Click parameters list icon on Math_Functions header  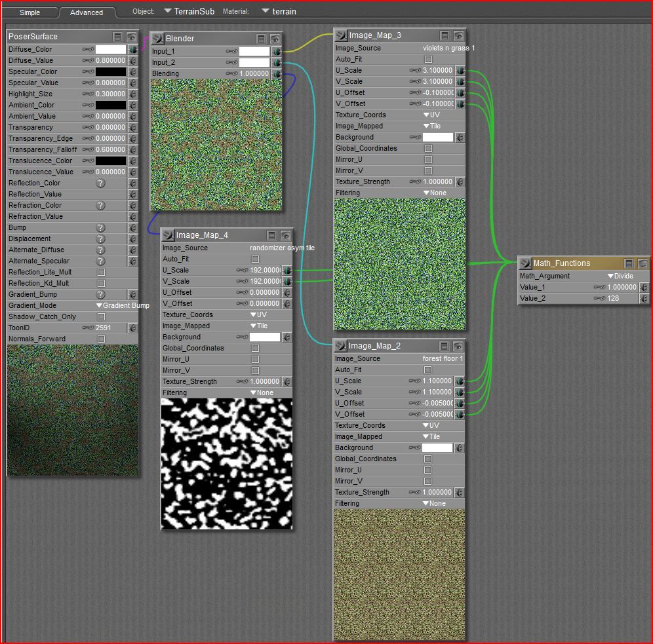(x=629, y=263)
